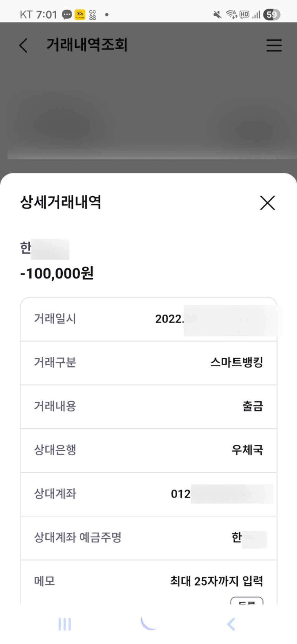The width and height of the screenshot is (297, 644).
Task: Go back from 거래내역조회 screen
Action: pyautogui.click(x=23, y=45)
